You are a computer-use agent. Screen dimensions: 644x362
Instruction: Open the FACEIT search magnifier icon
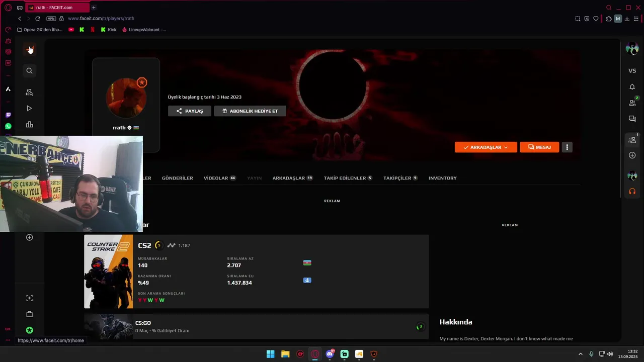(x=29, y=71)
